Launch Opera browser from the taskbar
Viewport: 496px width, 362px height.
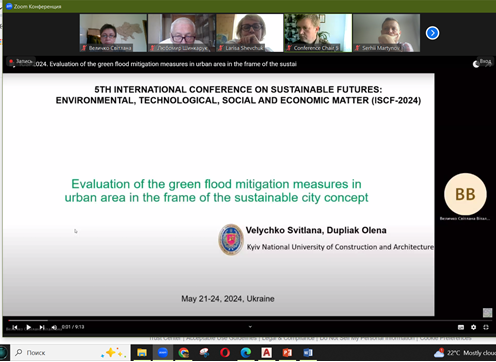coord(225,353)
